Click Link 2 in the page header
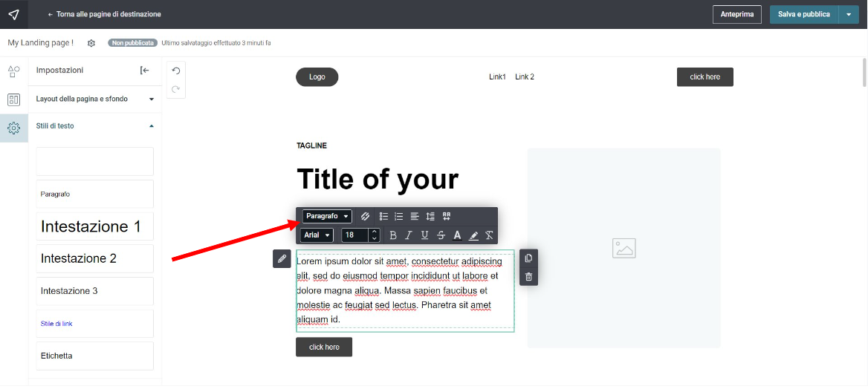The image size is (868, 389). [525, 77]
